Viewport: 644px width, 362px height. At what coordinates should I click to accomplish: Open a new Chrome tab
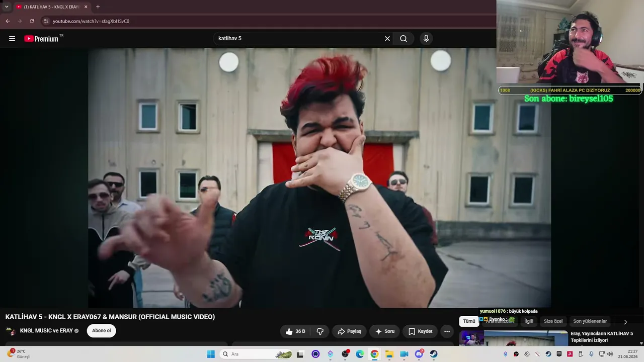pos(98,7)
